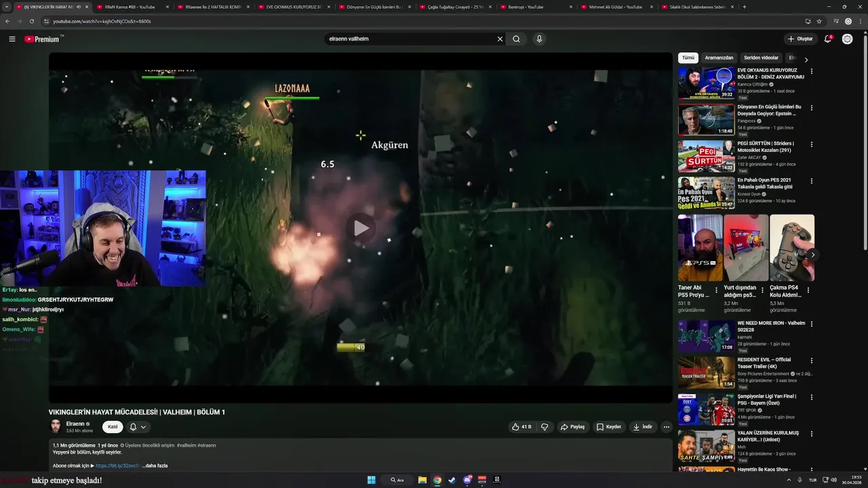The height and width of the screenshot is (488, 868).
Task: Open more actions menu beside İndir
Action: click(666, 427)
